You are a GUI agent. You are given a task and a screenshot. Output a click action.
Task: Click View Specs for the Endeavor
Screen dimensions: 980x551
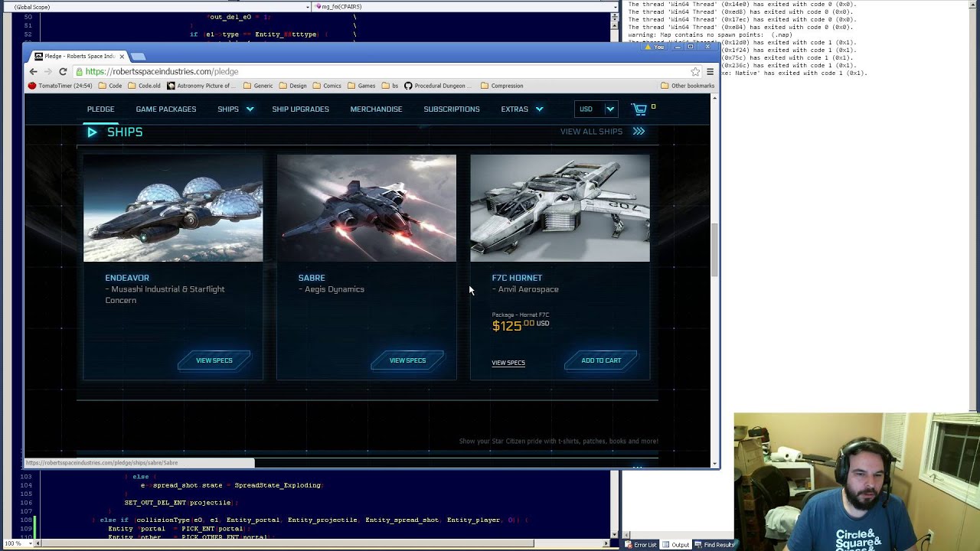214,360
